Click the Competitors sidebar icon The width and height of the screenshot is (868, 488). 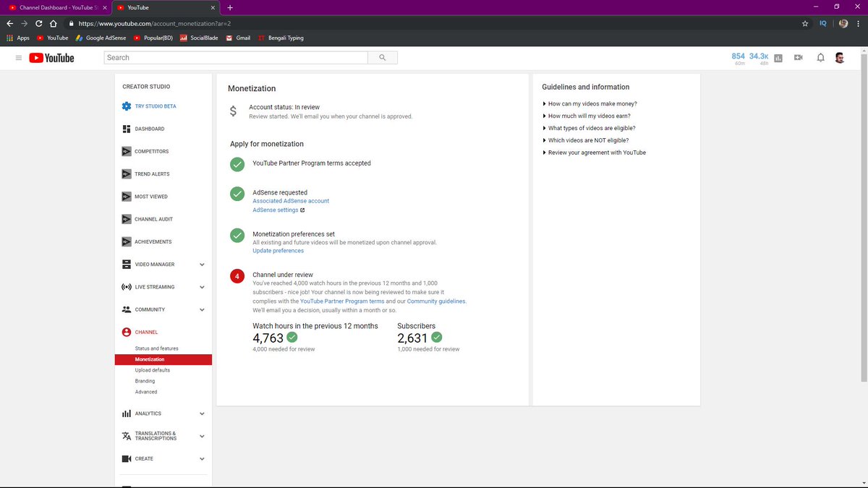click(x=127, y=151)
